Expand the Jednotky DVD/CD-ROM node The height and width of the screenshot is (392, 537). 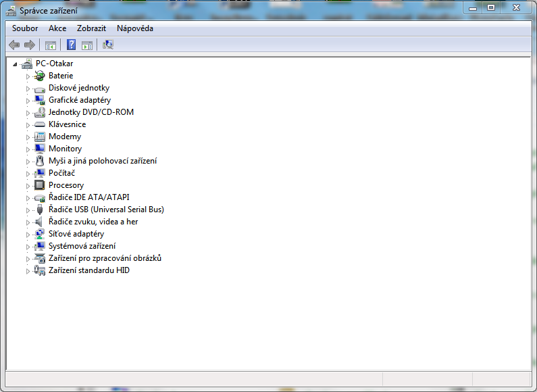coord(28,113)
